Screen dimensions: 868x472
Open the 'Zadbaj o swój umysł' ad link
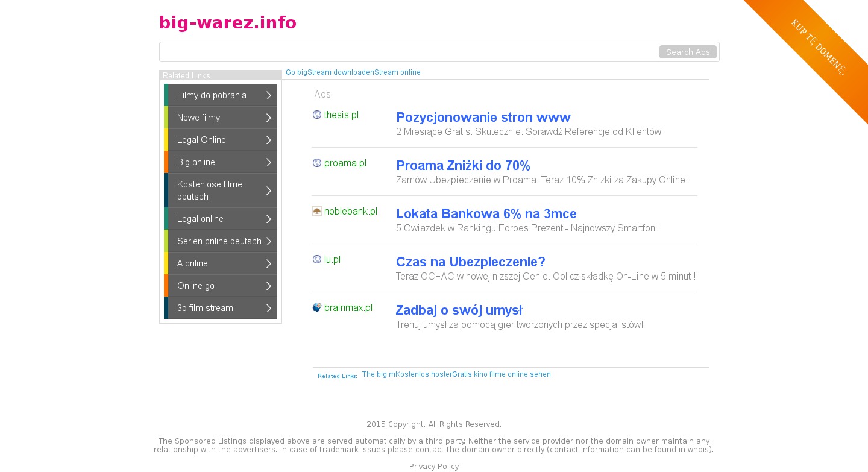(x=459, y=310)
